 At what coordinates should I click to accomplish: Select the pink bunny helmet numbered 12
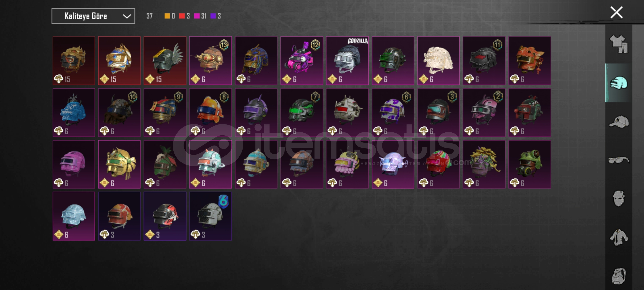click(302, 61)
